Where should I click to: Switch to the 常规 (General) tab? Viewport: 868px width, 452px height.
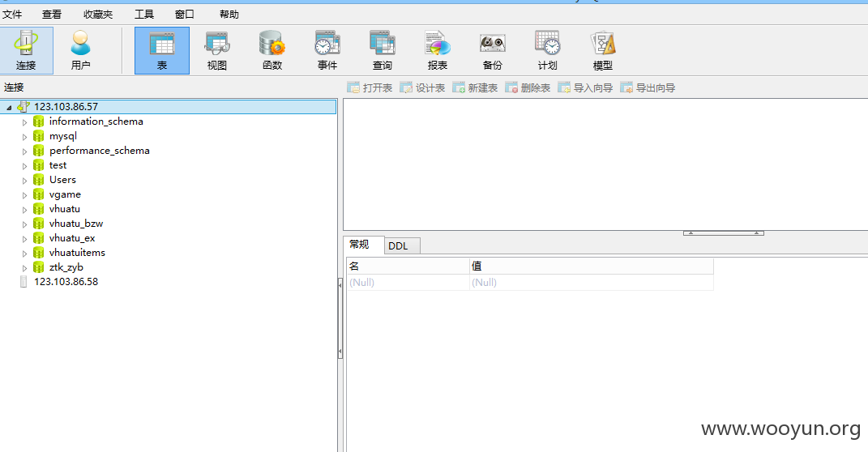coord(364,245)
